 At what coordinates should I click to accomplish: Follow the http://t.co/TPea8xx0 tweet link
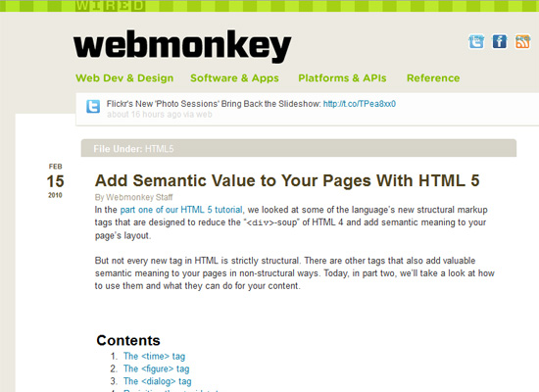360,104
